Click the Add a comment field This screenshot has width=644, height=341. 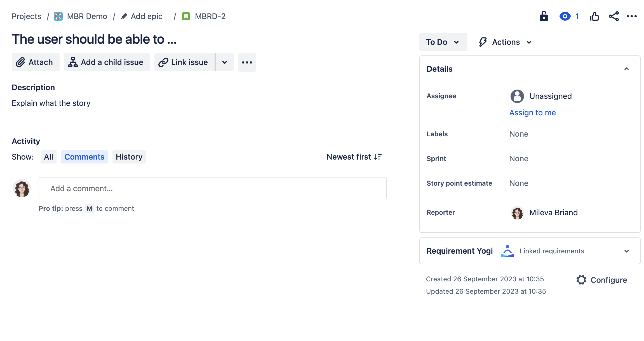coord(213,188)
